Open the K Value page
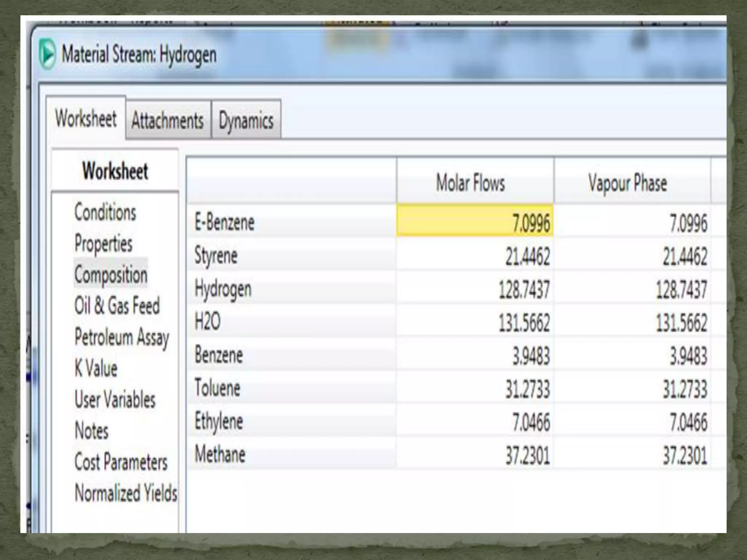Viewport: 747px width, 560px height. tap(96, 368)
